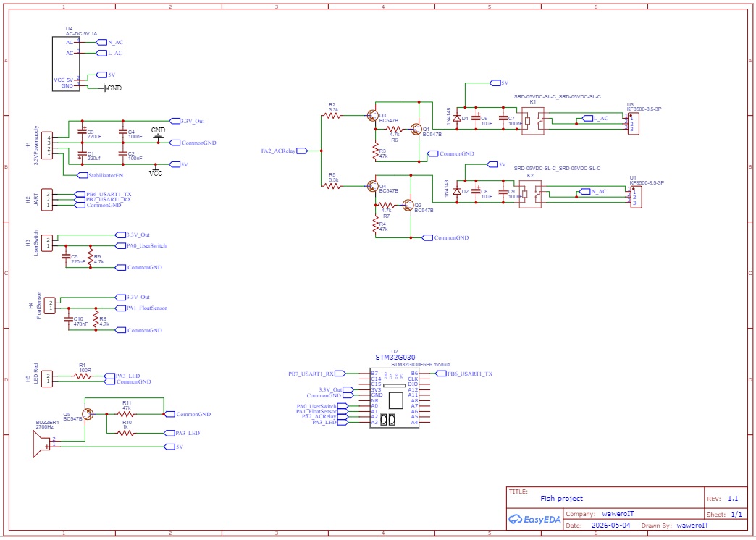Select relay K1 symbol
Screen dimensions: 756x540
coord(533,121)
